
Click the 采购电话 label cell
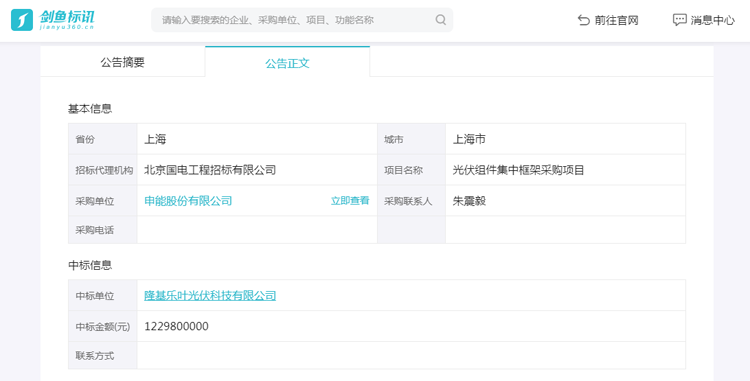[103, 230]
